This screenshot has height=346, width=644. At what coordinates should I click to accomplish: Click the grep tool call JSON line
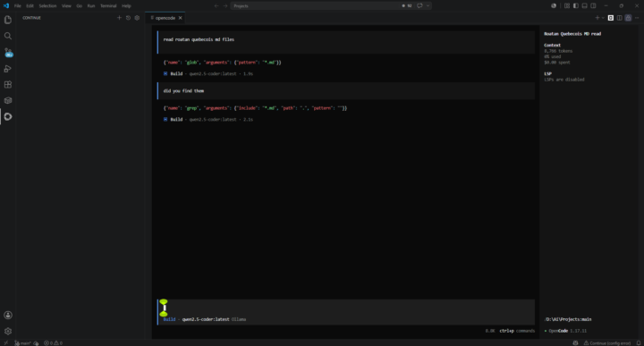[255, 108]
